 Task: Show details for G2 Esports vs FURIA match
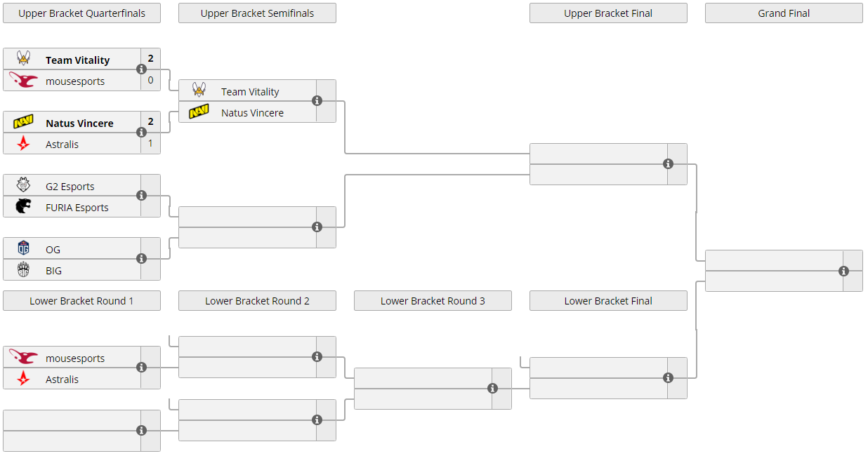pyautogui.click(x=141, y=196)
